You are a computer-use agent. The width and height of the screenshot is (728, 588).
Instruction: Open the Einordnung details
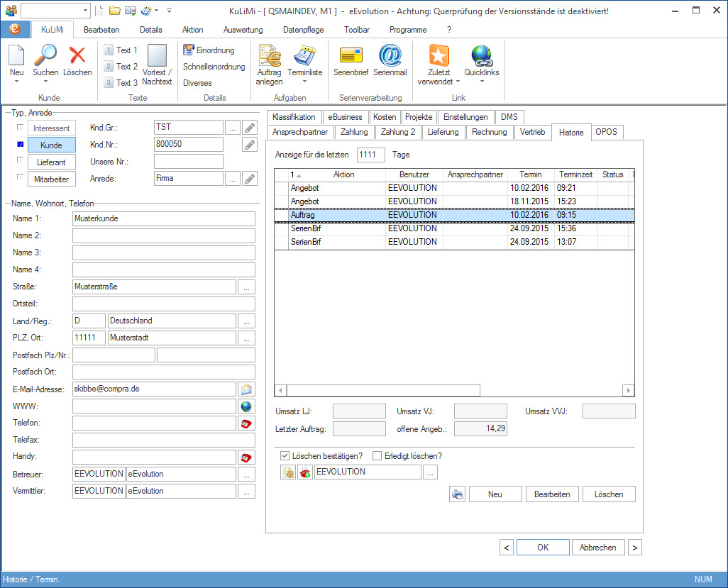pyautogui.click(x=209, y=50)
